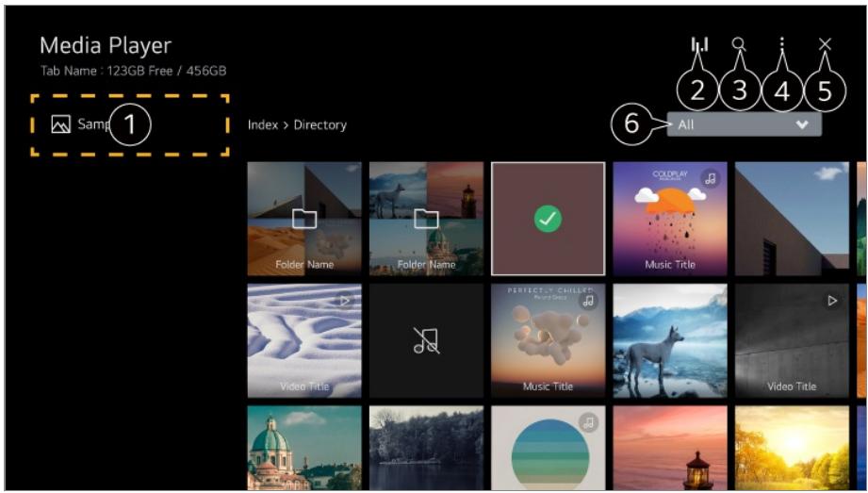The image size is (868, 493).
Task: Select the Sample photo tab
Action: [130, 124]
